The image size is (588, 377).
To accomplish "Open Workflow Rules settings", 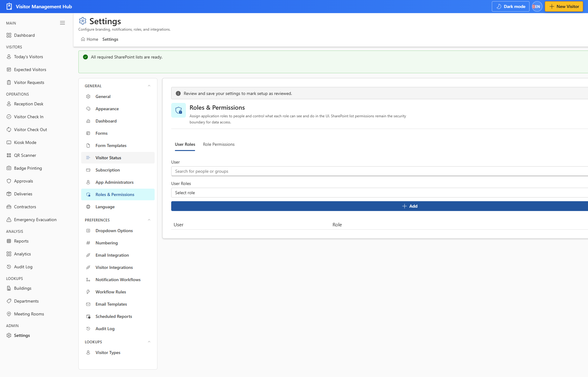I will click(x=118, y=292).
